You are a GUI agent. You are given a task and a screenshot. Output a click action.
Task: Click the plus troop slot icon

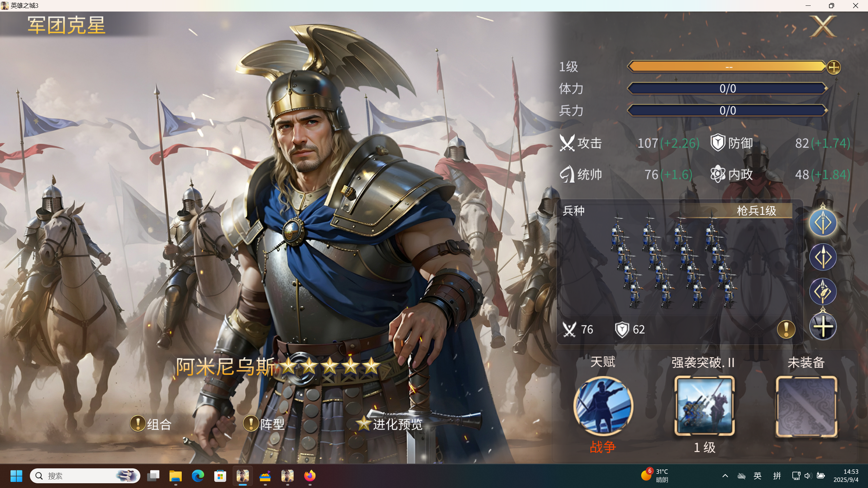[823, 326]
